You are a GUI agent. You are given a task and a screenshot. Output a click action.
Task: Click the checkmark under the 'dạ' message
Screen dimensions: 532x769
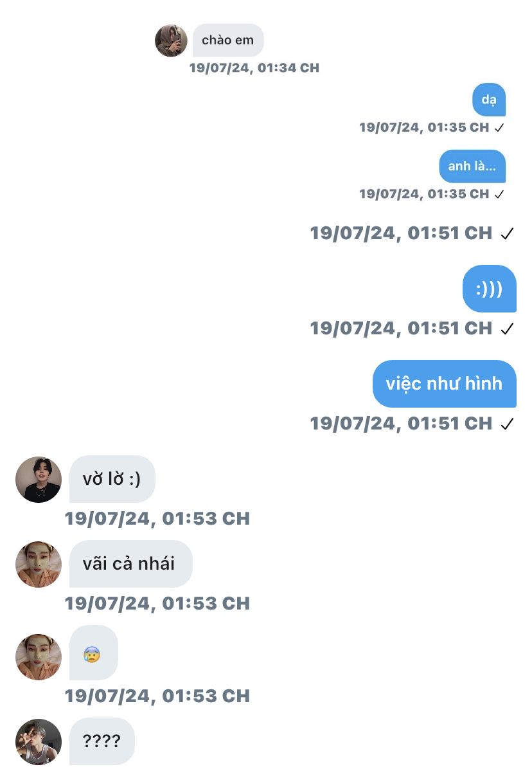pos(499,127)
